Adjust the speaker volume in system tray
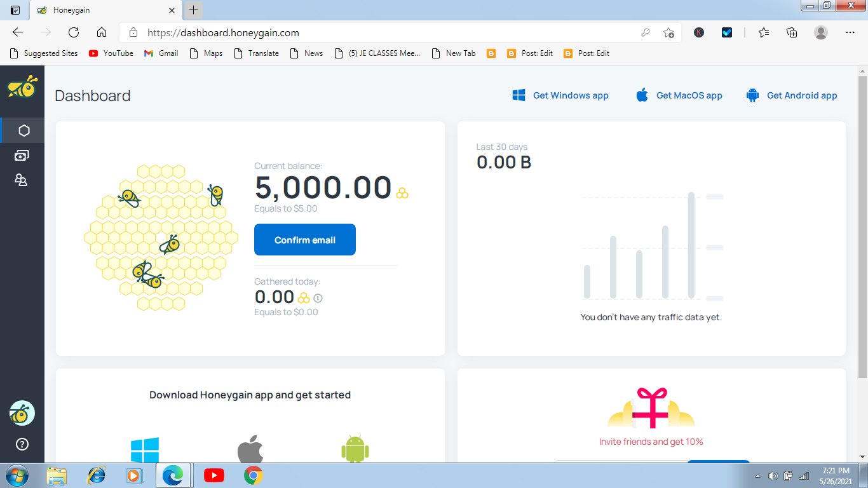 tap(773, 475)
